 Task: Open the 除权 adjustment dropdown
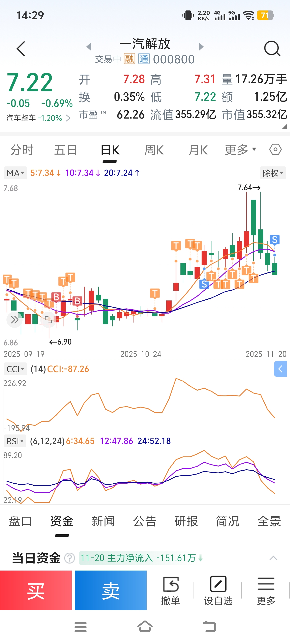[273, 173]
